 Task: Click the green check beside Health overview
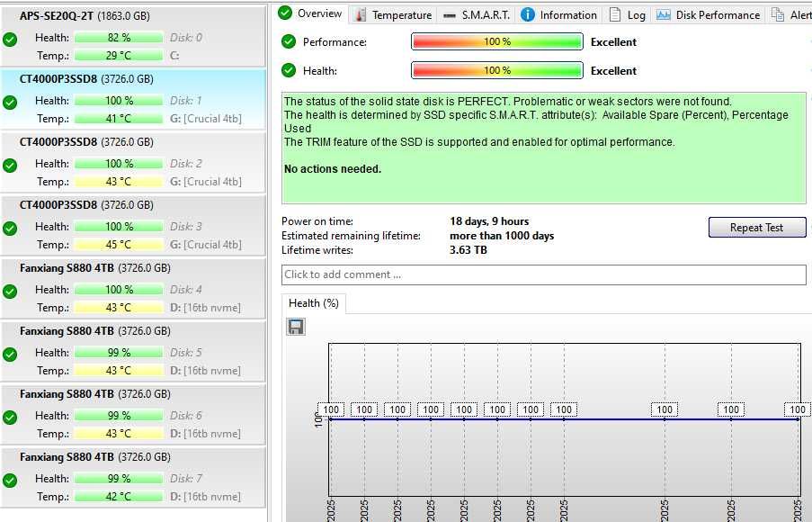289,70
